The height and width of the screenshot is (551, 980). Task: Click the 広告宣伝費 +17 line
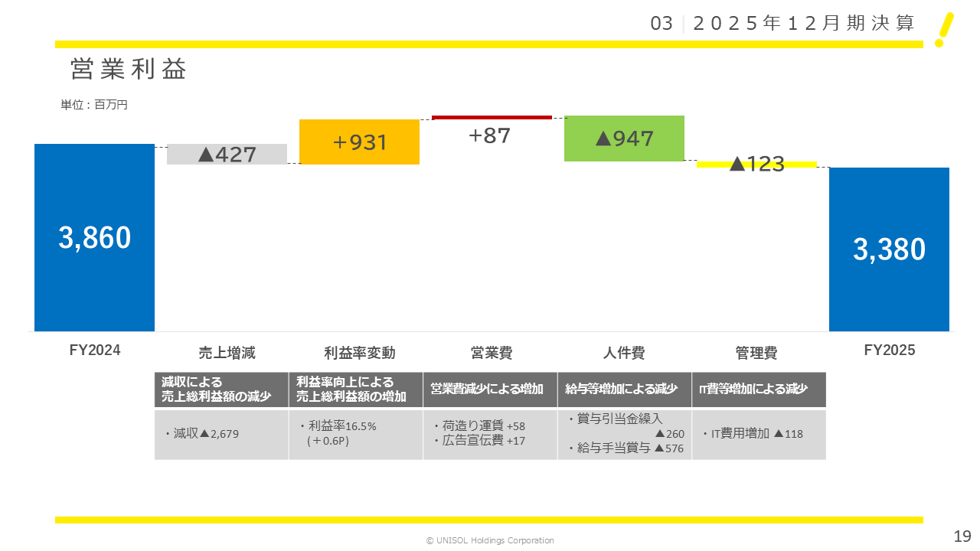[x=479, y=441]
